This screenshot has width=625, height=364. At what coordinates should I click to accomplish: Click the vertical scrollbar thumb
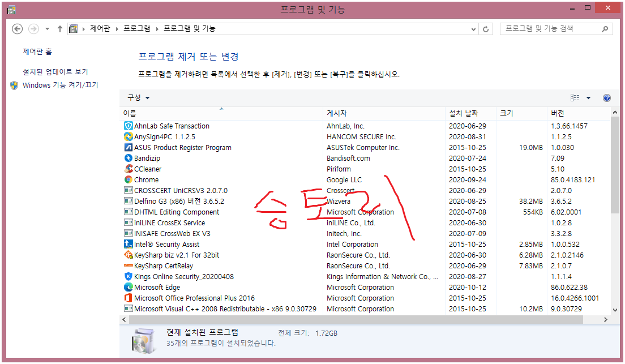(x=615, y=165)
